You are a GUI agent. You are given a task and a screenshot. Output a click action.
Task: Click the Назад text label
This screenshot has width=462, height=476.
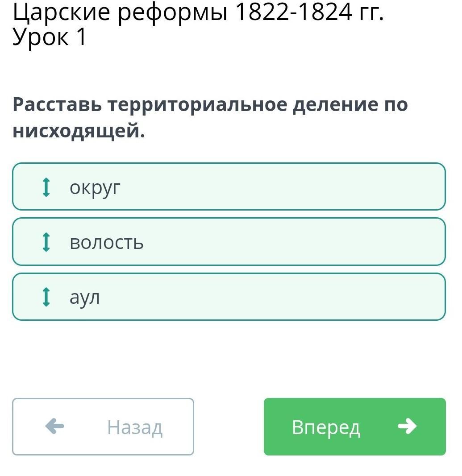point(135,427)
